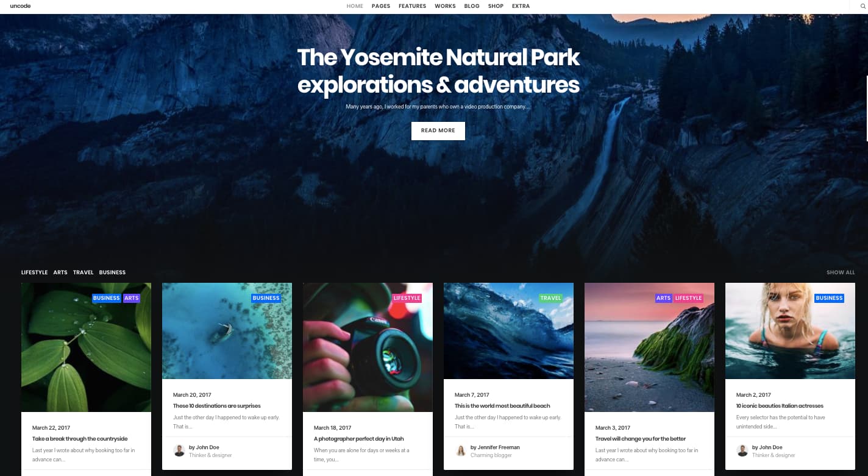Click SHOW ALL link
This screenshot has height=476, width=868.
point(841,272)
